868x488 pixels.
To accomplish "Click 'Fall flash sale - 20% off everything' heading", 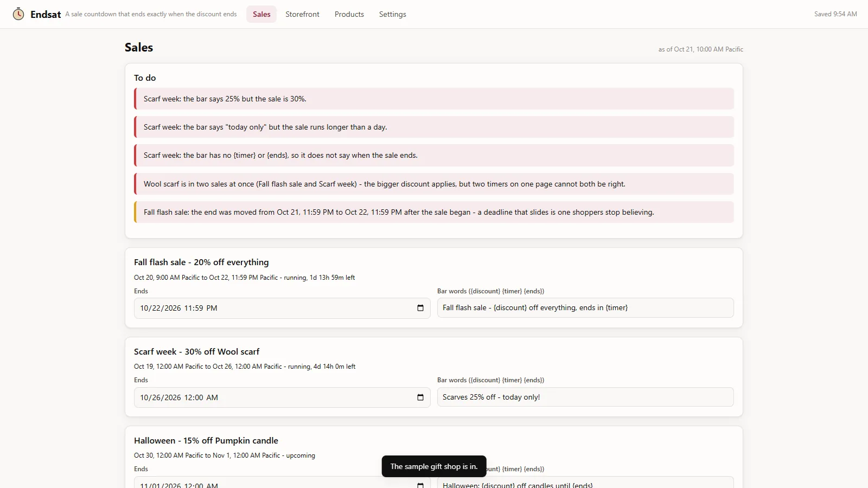I will (x=201, y=262).
